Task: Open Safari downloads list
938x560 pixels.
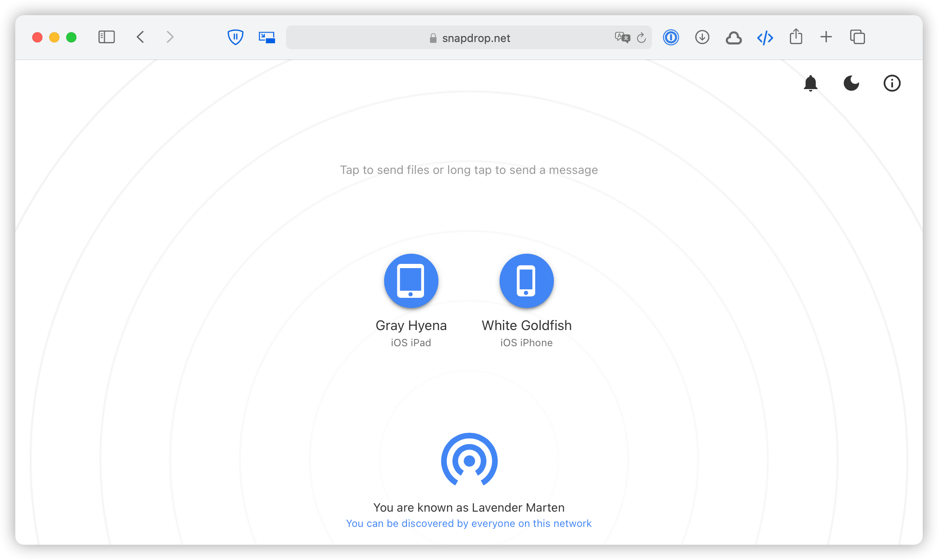Action: (x=702, y=37)
